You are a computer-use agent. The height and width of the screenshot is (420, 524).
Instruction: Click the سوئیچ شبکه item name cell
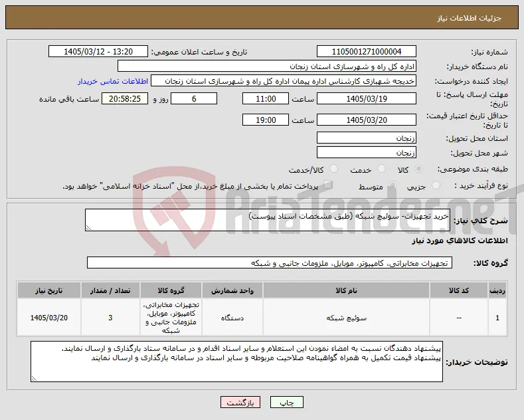[x=346, y=318]
